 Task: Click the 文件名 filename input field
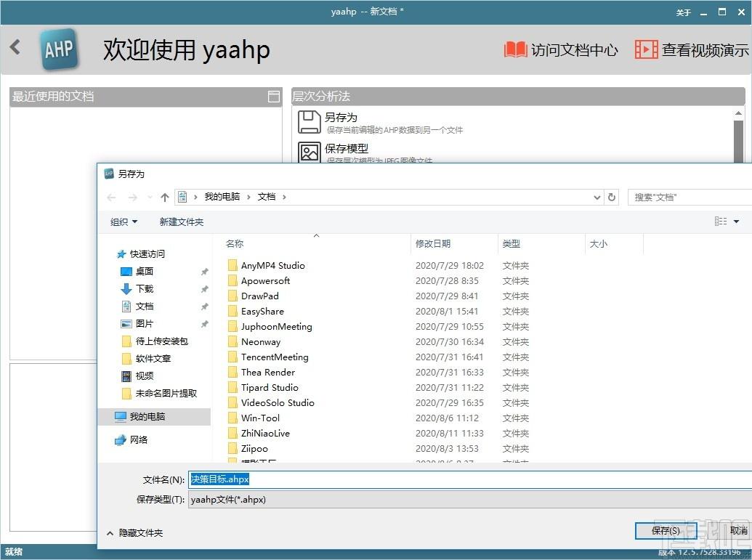pyautogui.click(x=470, y=479)
